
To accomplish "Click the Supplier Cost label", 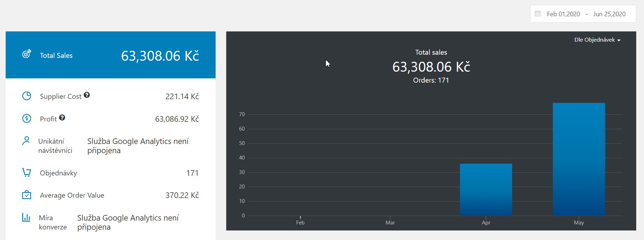I will [60, 96].
